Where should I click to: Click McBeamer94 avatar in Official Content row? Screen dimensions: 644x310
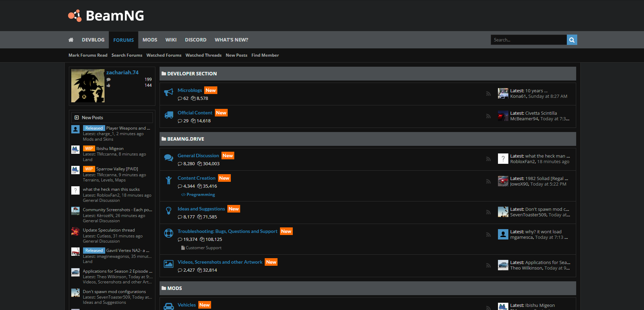point(503,116)
